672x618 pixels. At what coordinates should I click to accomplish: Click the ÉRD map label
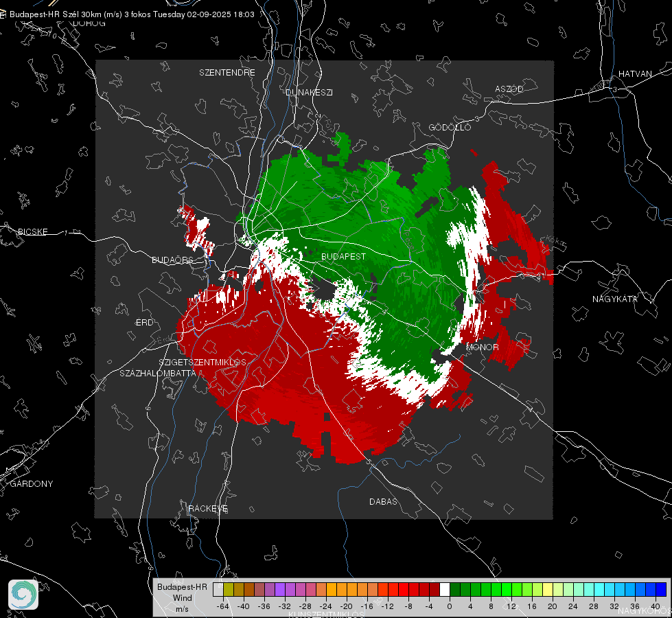[x=144, y=323]
